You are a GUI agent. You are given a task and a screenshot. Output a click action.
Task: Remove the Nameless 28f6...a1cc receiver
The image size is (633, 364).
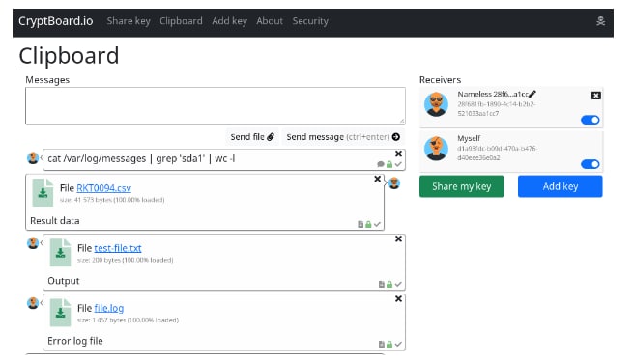[x=596, y=96]
